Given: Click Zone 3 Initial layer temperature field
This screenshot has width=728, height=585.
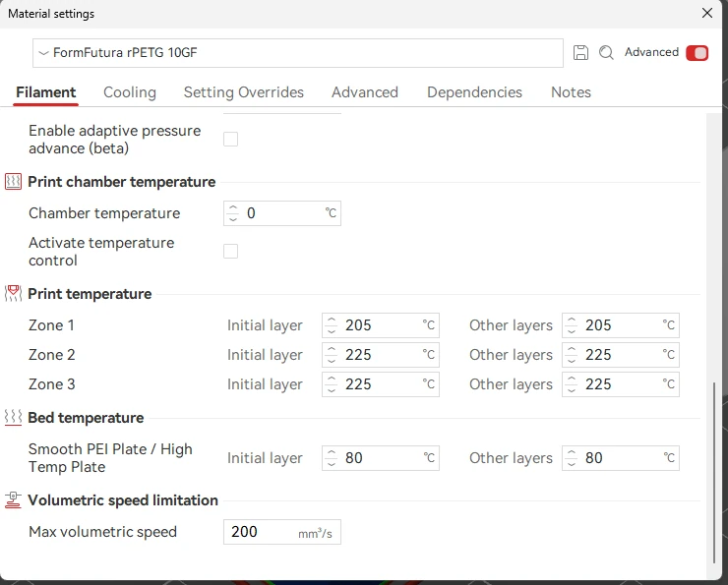Looking at the screenshot, I should (381, 384).
